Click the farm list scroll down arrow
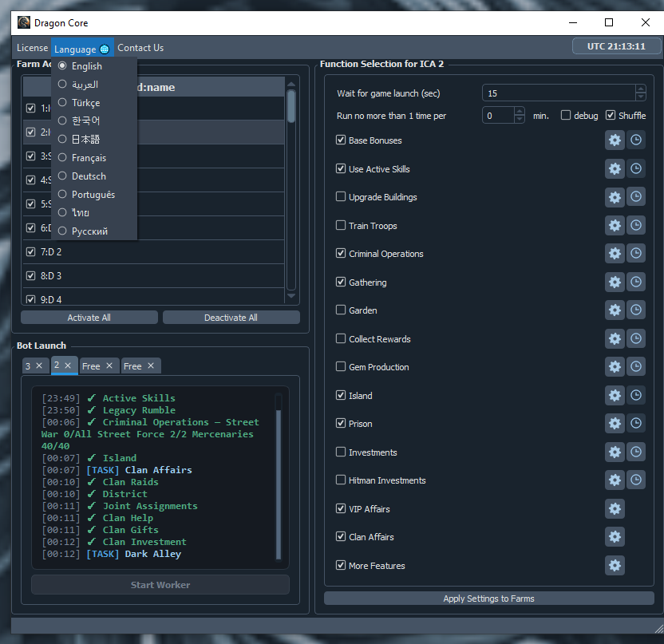The height and width of the screenshot is (644, 664). coord(291,296)
